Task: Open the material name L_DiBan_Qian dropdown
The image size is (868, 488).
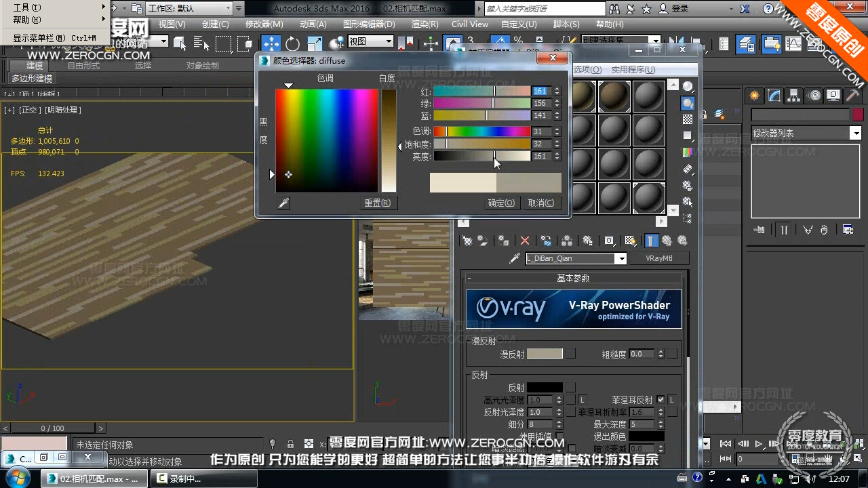Action: [620, 258]
